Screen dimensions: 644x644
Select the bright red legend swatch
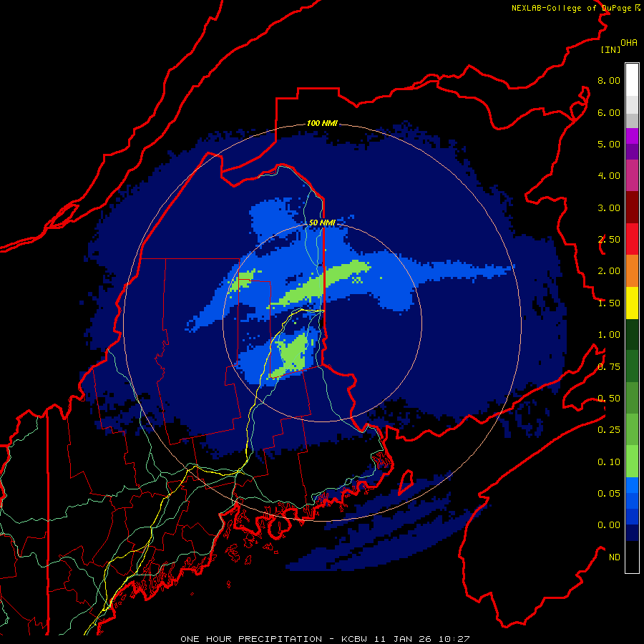[632, 239]
